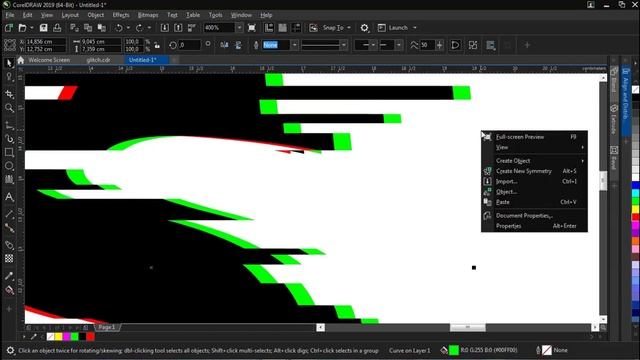Open the zoom level dropdown
Viewport: 640px width, 360px height.
pyautogui.click(x=239, y=28)
